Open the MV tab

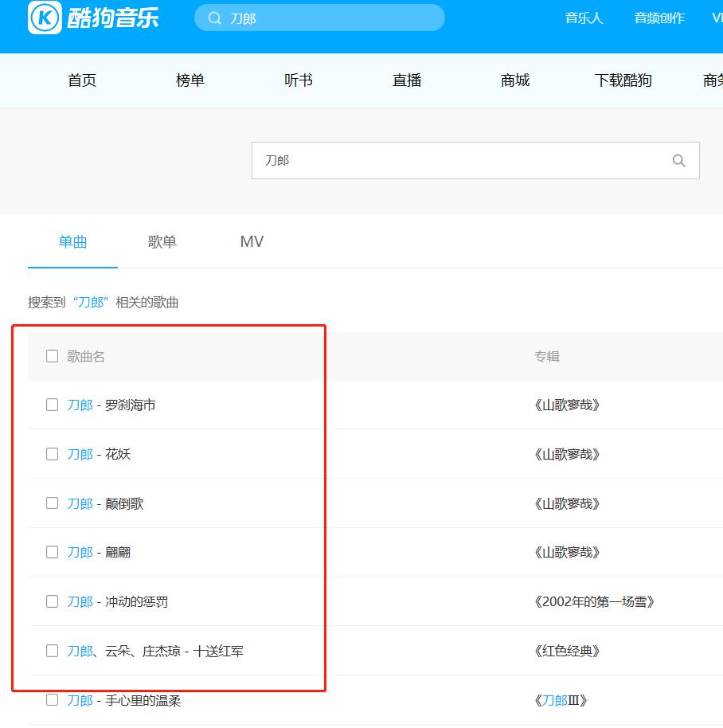coord(252,241)
